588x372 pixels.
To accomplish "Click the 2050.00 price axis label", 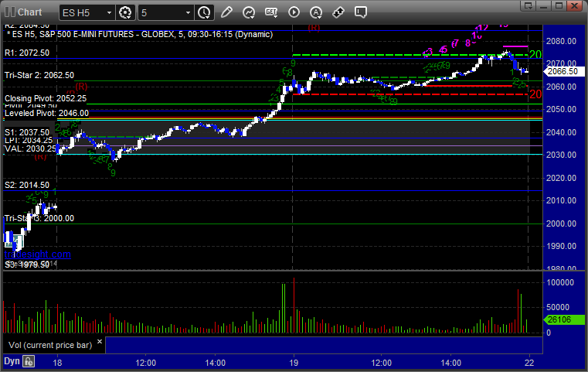I will click(562, 109).
